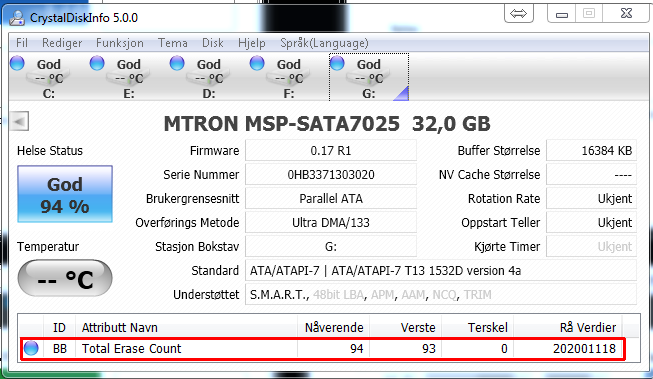Click the ID column header

pos(59,327)
